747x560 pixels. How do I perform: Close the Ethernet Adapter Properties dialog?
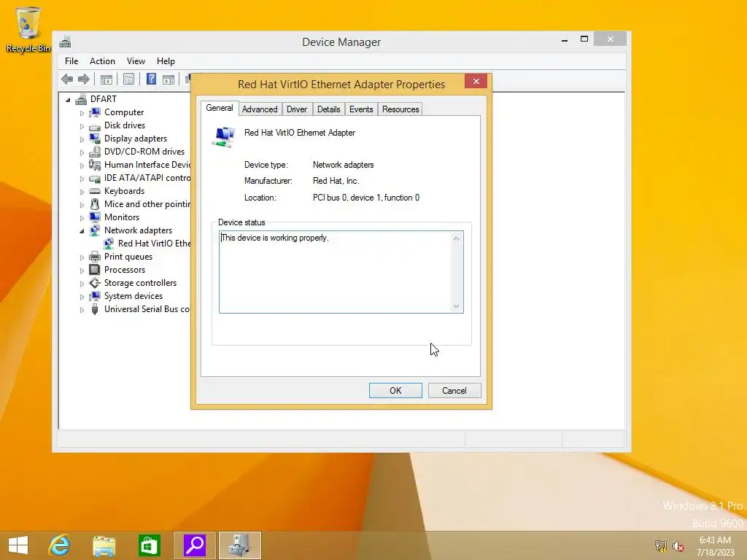coord(476,82)
